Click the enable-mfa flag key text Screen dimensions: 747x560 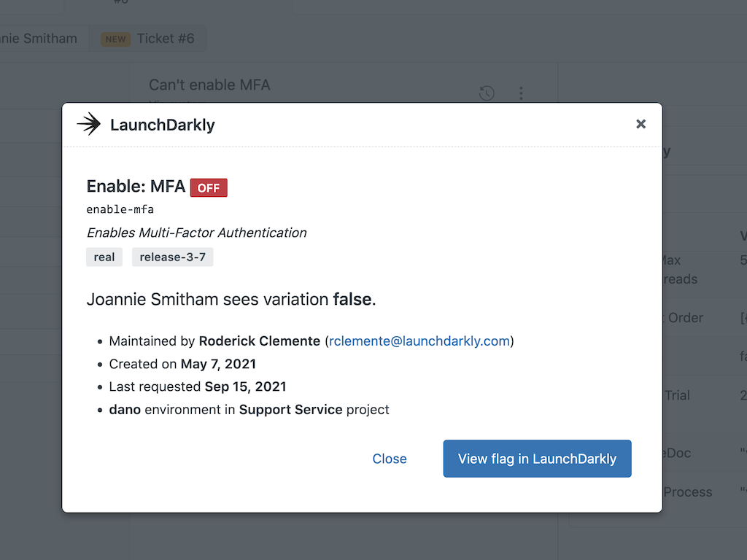tap(120, 210)
